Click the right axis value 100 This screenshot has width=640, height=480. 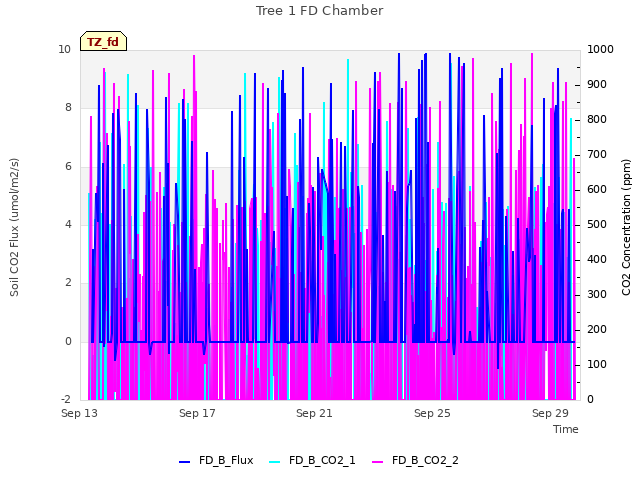(x=597, y=364)
